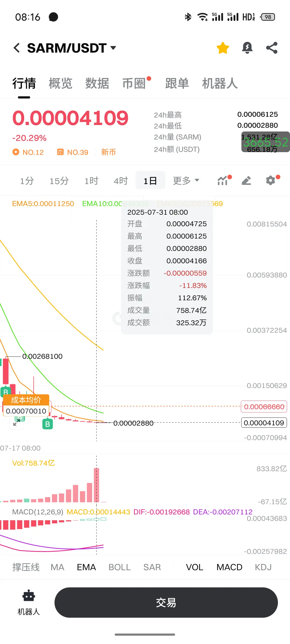This screenshot has height=644, width=290.
Task: Select the 1日 timeframe
Action: [150, 180]
